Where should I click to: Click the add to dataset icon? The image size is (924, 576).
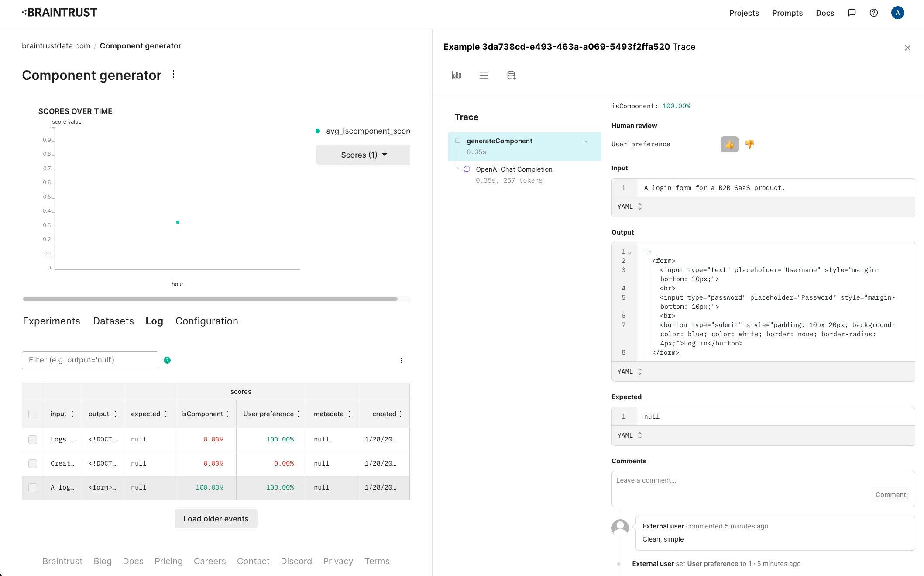(511, 75)
